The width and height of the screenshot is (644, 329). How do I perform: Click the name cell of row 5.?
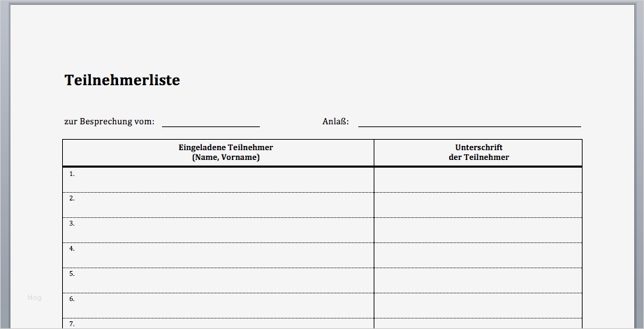coord(218,280)
